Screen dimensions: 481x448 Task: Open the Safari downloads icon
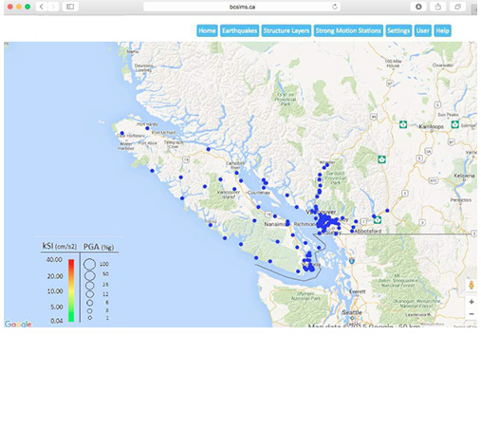pos(418,7)
